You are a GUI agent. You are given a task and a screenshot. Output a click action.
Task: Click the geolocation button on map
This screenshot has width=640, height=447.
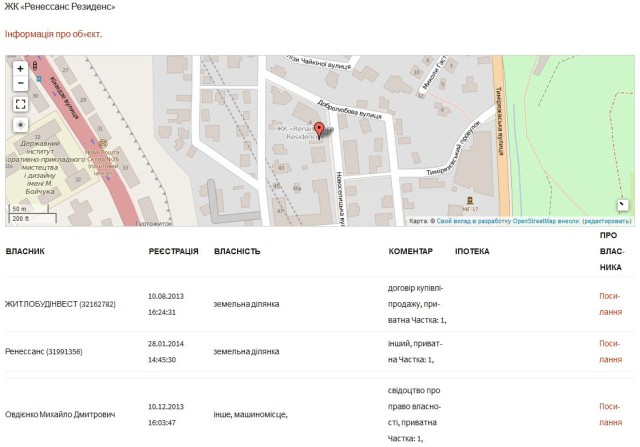[21, 125]
